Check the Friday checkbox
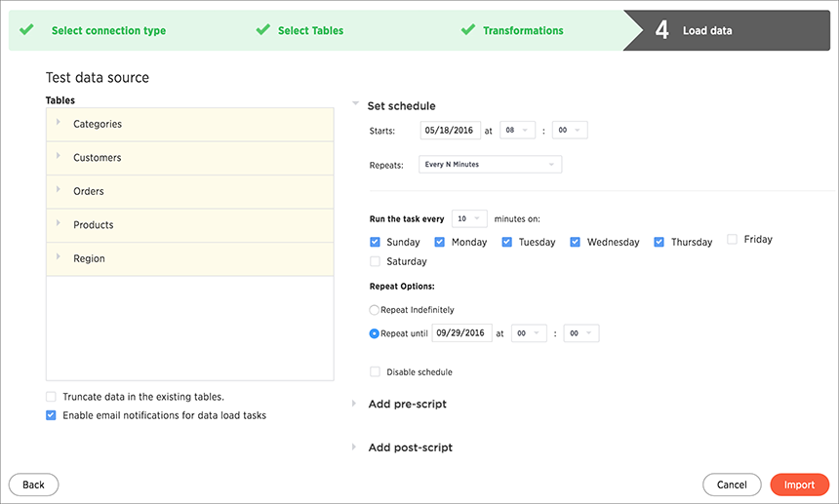This screenshot has width=839, height=504. 732,239
